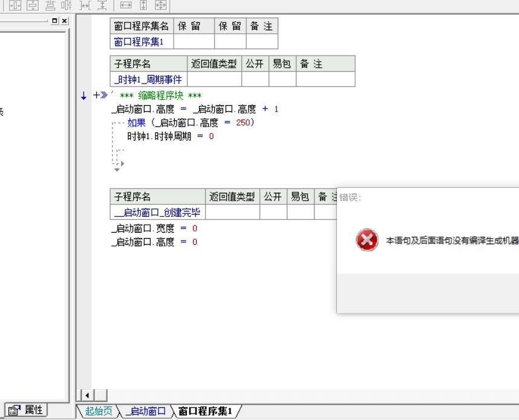Click the first 保留 column header
This screenshot has height=420, width=519.
pos(194,26)
